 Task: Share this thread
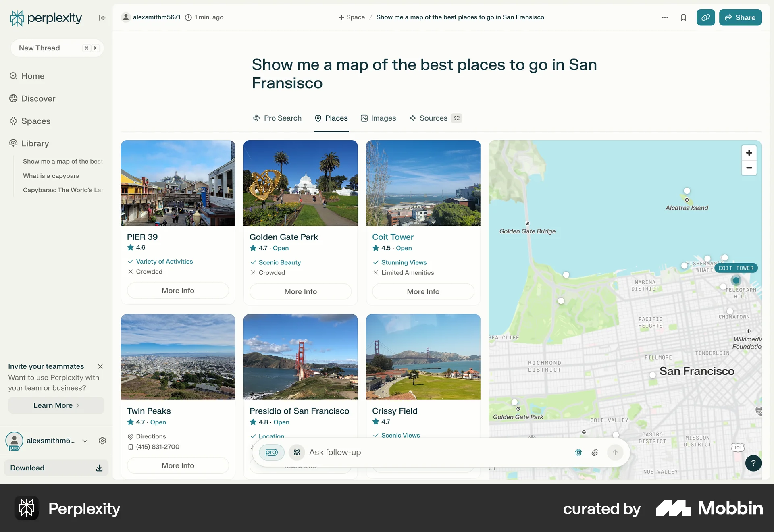pos(740,17)
